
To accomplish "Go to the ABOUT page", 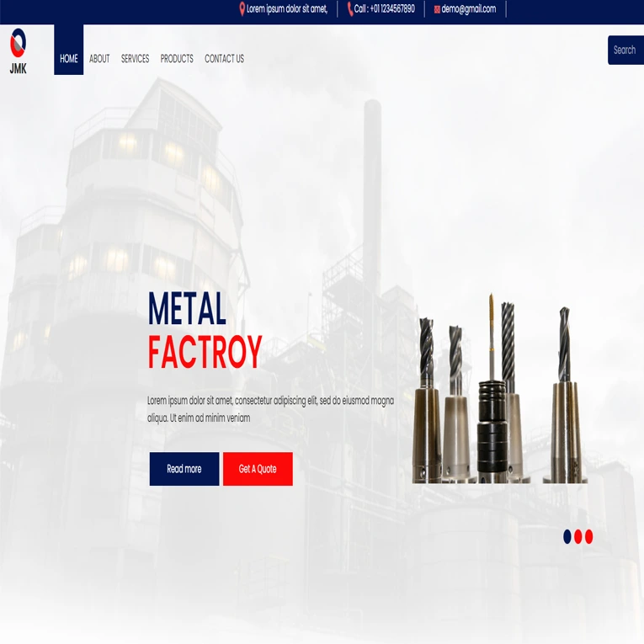I will pos(99,59).
